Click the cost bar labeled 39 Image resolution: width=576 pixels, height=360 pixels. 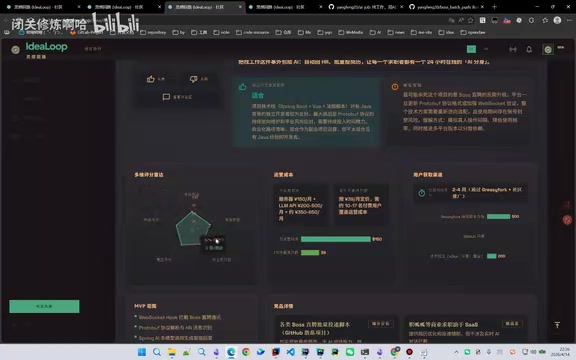pos(310,252)
